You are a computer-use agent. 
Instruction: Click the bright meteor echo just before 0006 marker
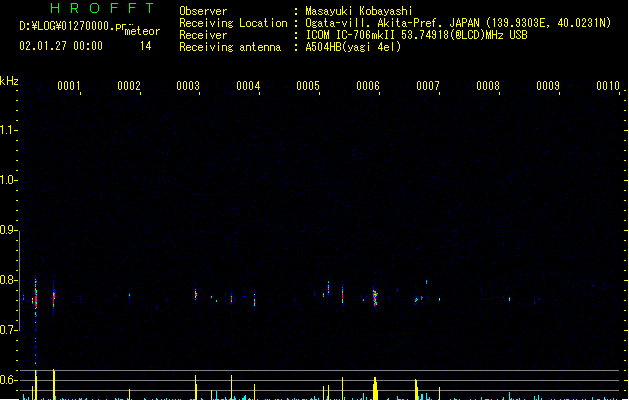[x=375, y=297]
